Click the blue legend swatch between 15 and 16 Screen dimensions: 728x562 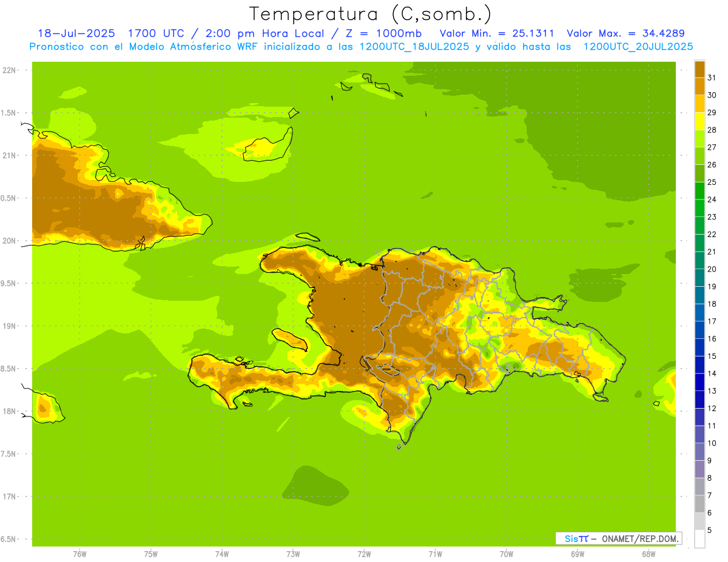(x=699, y=347)
